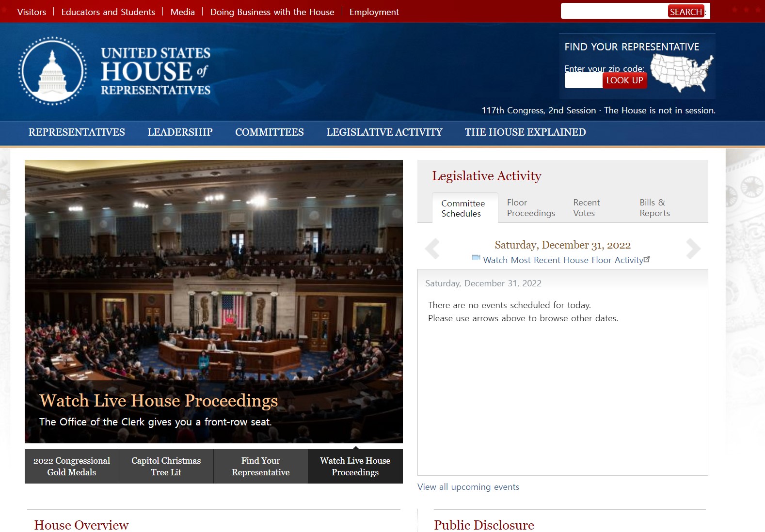
Task: Open Visitors link in top bar
Action: coord(32,12)
